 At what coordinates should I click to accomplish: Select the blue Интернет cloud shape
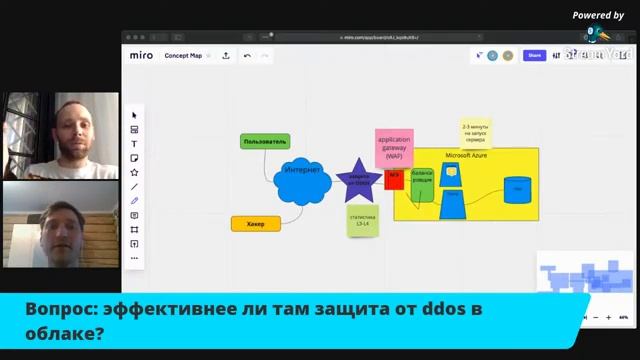(302, 181)
